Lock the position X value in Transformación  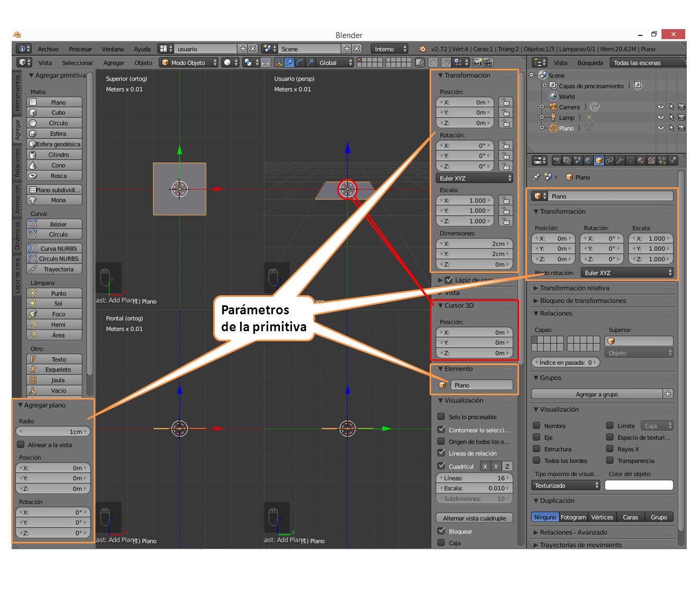point(506,103)
